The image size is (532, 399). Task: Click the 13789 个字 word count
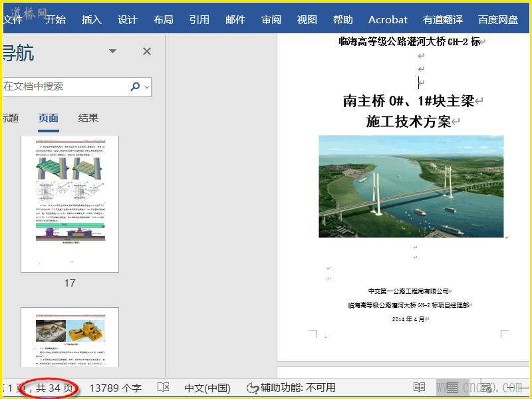115,388
